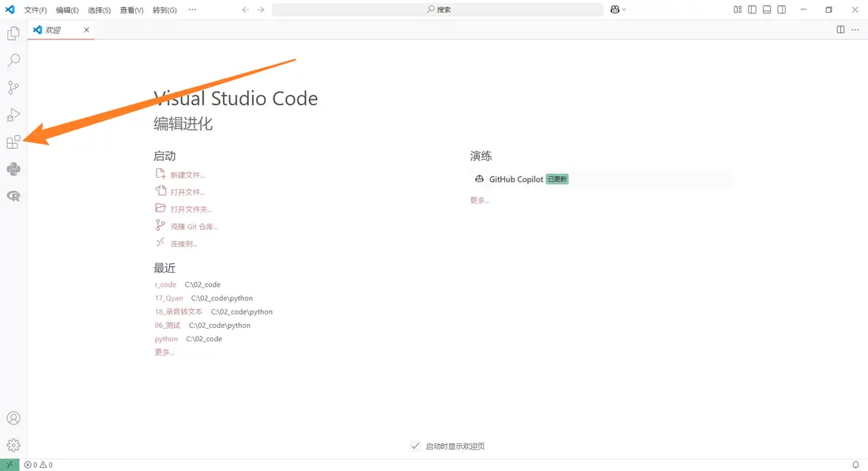The height and width of the screenshot is (471, 868).
Task: Open problems panel via errors and warnings indicator
Action: (x=38, y=465)
